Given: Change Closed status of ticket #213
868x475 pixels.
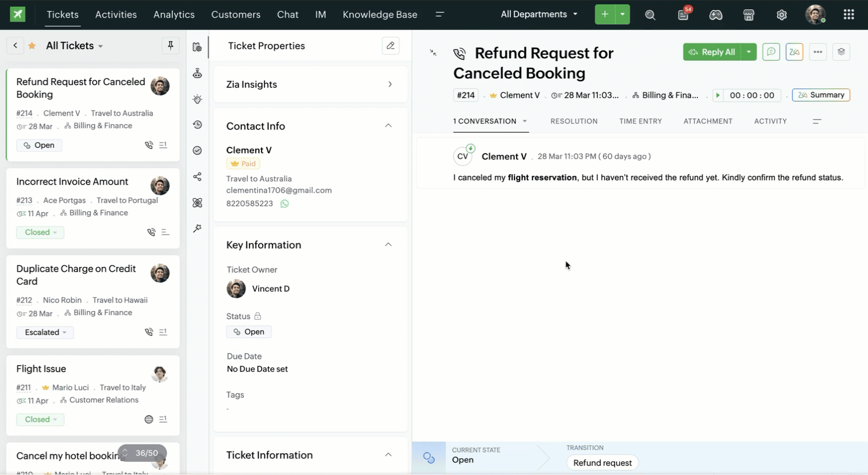Looking at the screenshot, I should tap(40, 232).
